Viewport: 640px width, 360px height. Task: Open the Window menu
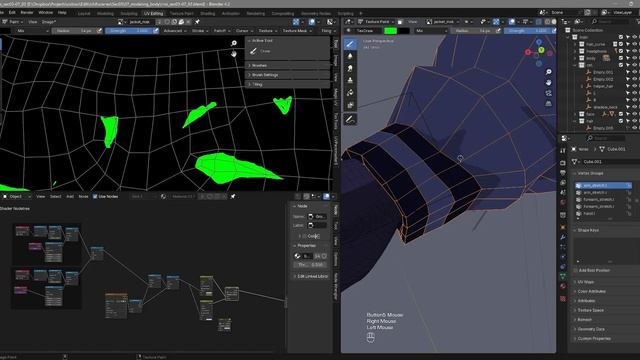46,13
